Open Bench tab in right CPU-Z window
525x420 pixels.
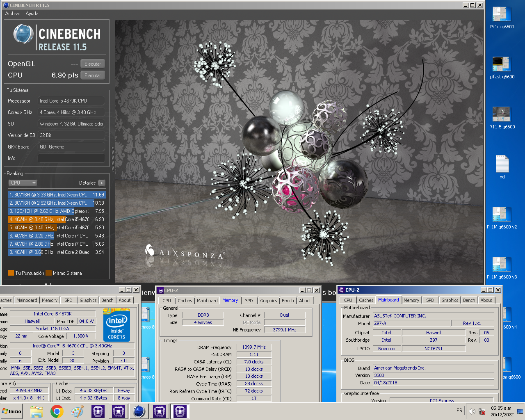[469, 300]
